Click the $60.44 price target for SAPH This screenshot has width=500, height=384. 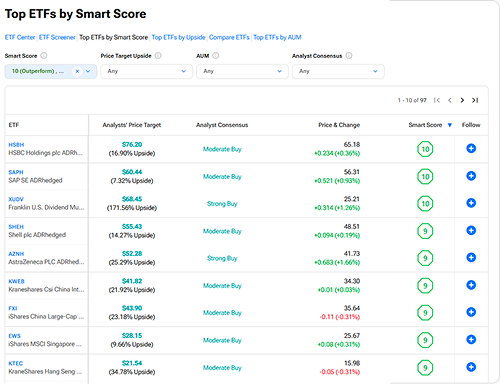132,172
